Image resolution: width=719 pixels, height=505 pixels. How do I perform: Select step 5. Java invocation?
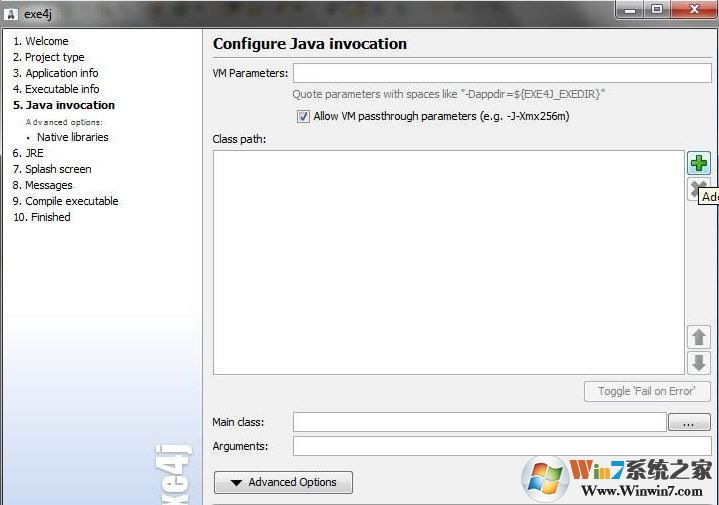(x=64, y=105)
